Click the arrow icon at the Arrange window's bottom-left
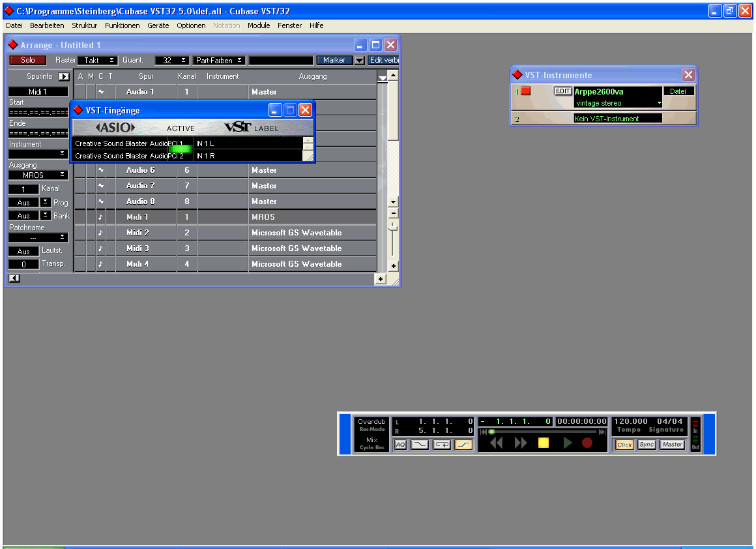Screen dimensions: 756x549 (14, 278)
